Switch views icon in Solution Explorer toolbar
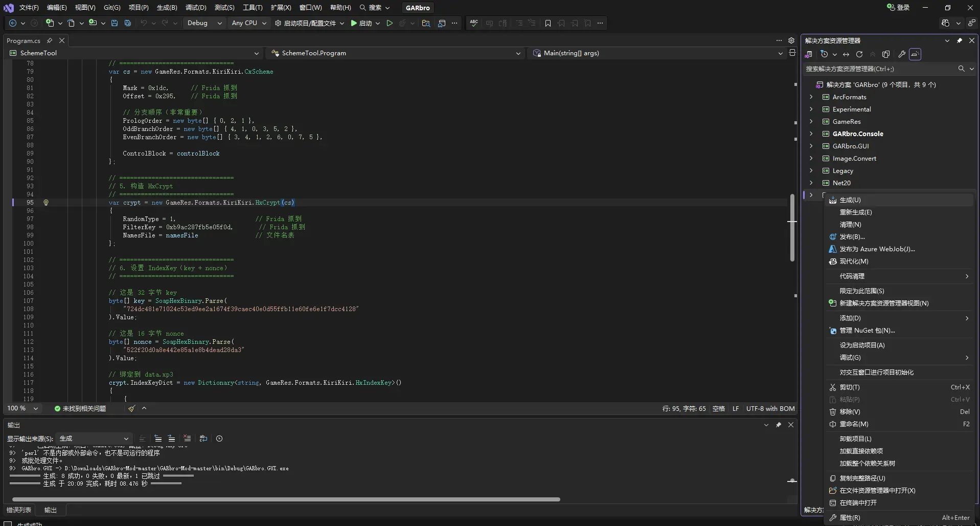980x526 pixels. (809, 54)
